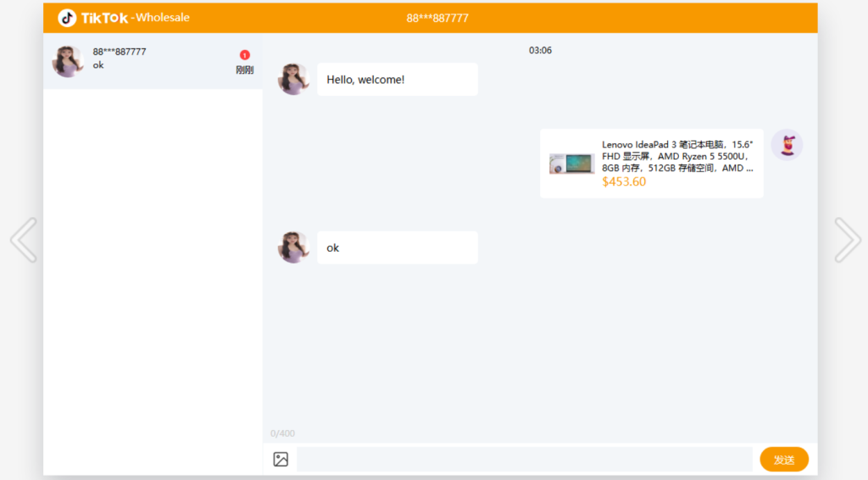Click avatar beside the ok message

292,248
